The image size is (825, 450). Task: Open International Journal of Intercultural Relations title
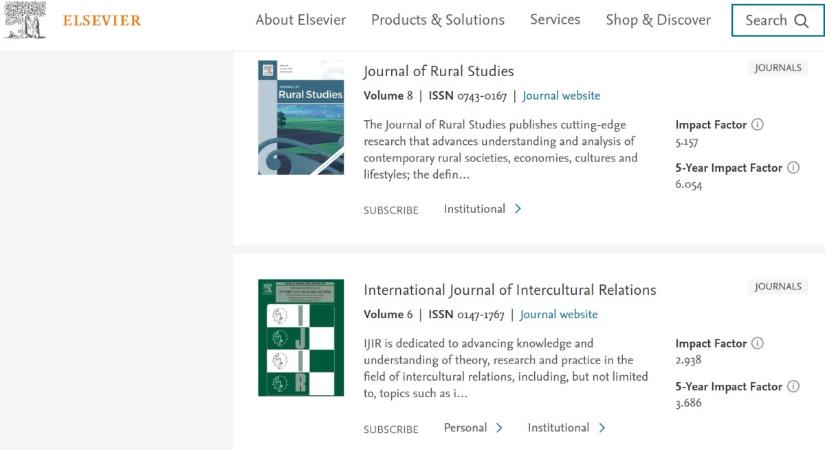click(509, 290)
